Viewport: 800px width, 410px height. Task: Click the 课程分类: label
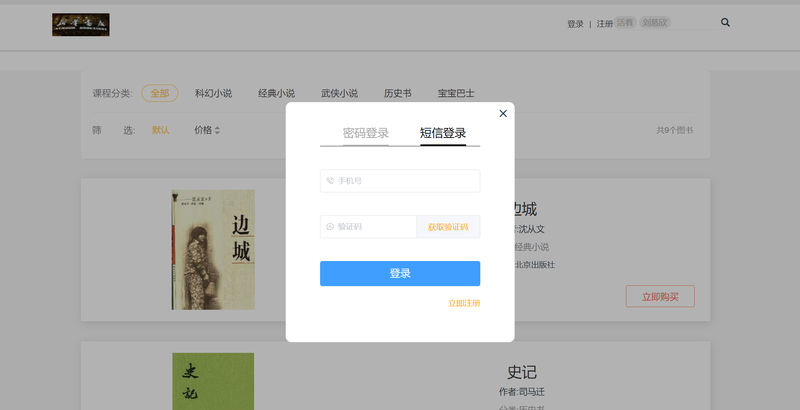pos(112,93)
